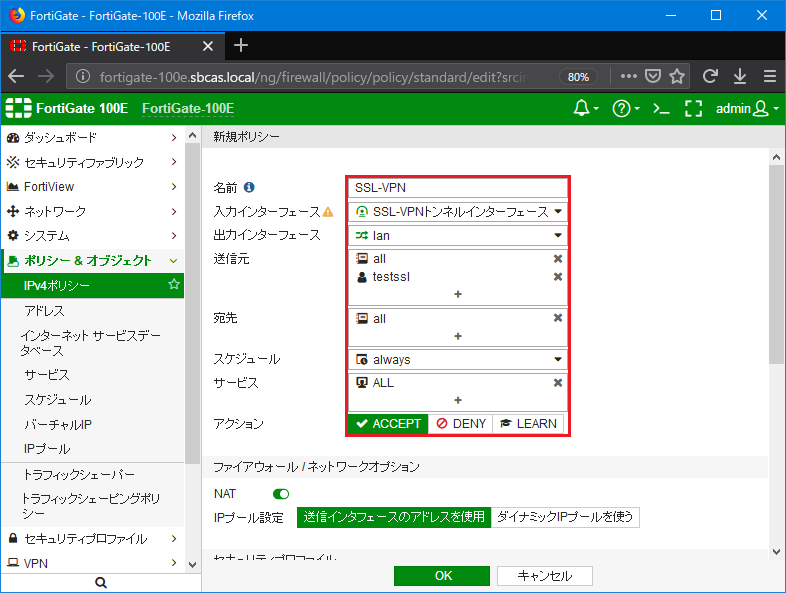Open the admin user menu

(747, 108)
